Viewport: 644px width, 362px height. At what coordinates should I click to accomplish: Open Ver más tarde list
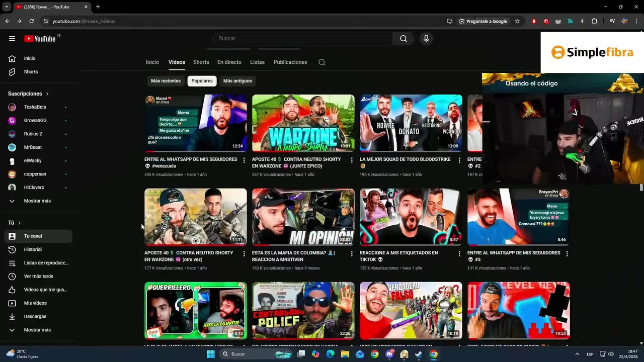[38, 276]
